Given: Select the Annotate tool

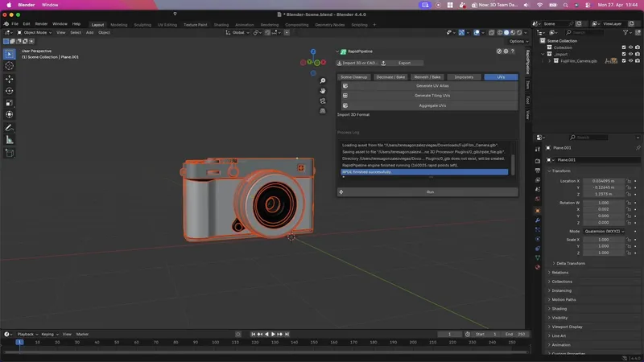Looking at the screenshot, I should (10, 127).
